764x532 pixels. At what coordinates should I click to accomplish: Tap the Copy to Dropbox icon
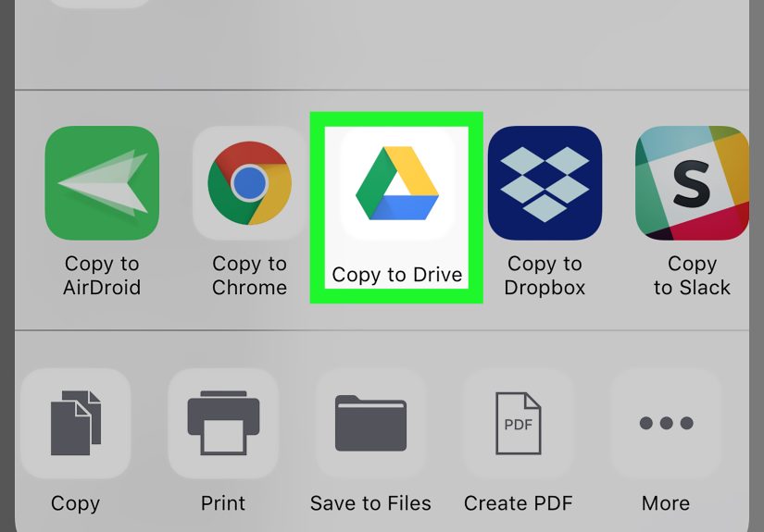click(x=545, y=183)
